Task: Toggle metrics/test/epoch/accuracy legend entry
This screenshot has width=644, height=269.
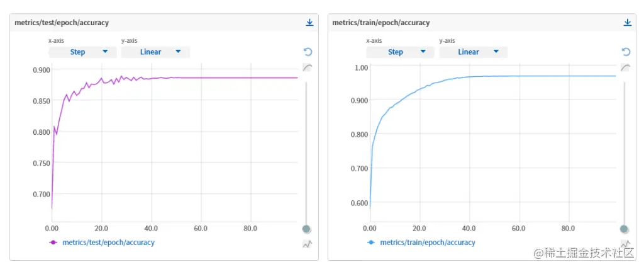Action: tap(102, 243)
